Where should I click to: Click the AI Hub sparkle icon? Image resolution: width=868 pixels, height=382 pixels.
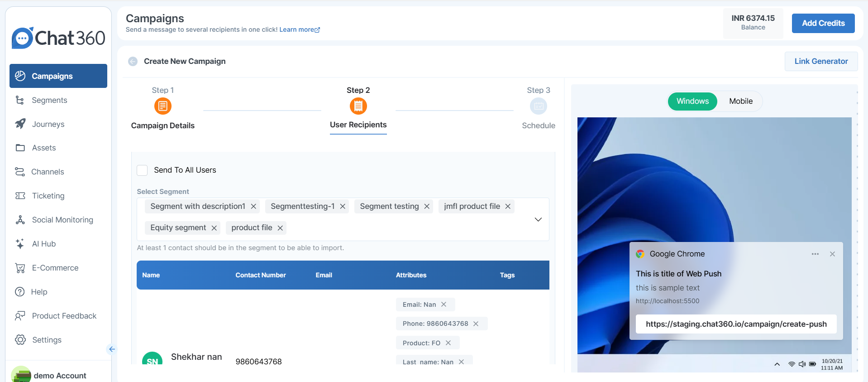20,244
